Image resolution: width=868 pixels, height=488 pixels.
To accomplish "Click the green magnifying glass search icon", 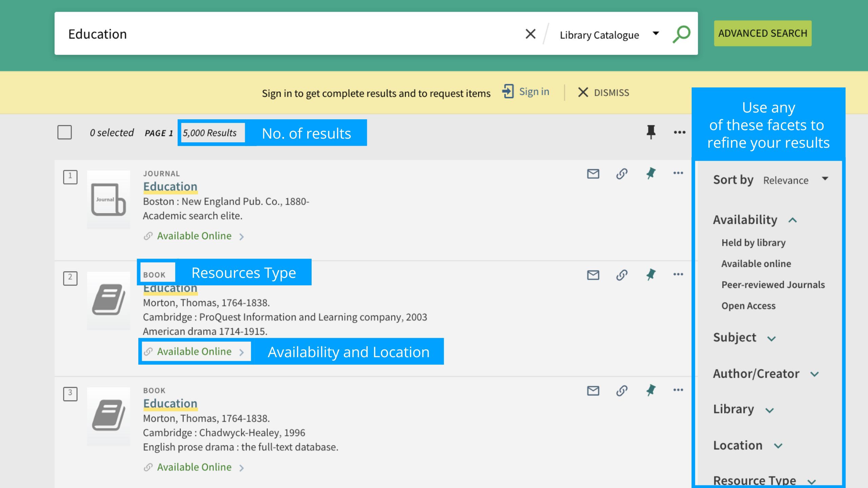I will [682, 34].
